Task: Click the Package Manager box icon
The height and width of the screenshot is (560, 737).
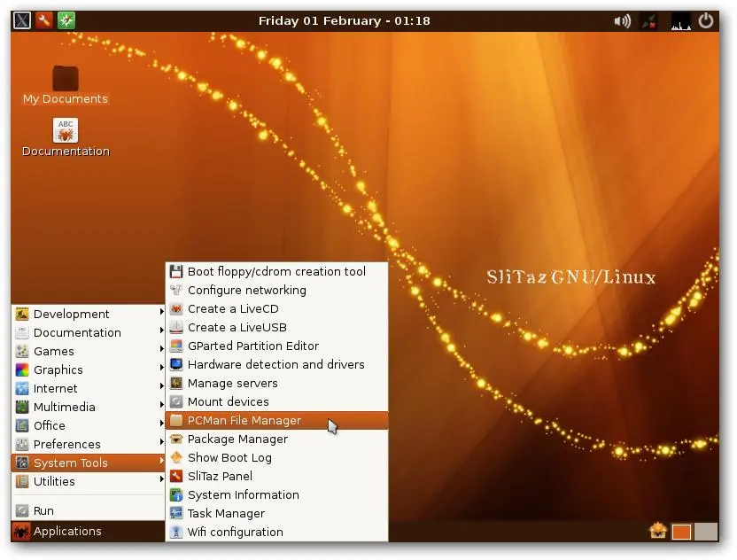Action: click(176, 439)
